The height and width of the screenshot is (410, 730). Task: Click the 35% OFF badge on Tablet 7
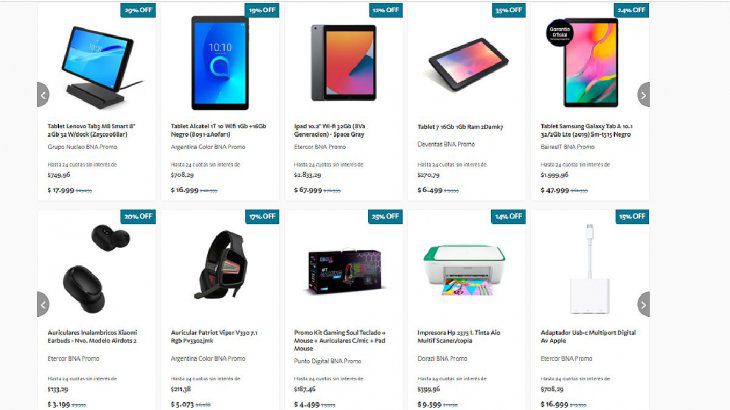(508, 10)
